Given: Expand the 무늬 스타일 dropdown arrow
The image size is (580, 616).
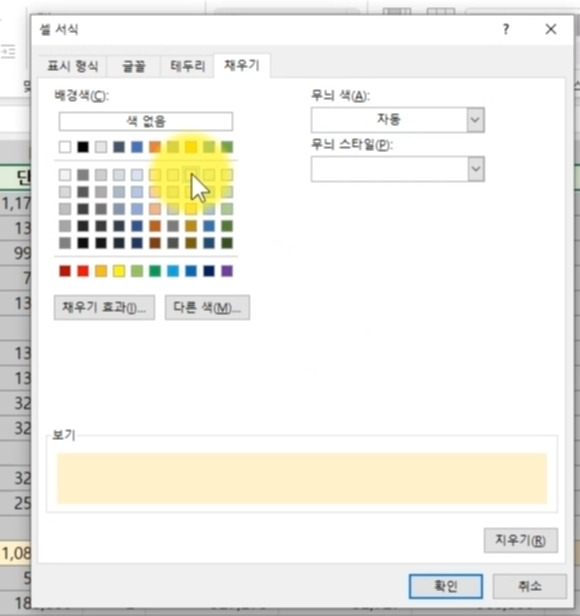Looking at the screenshot, I should point(476,169).
